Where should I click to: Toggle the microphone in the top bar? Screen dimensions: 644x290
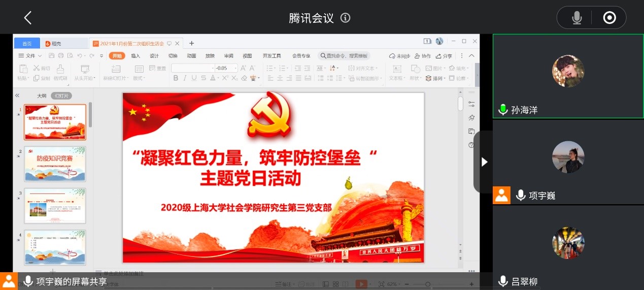[577, 18]
